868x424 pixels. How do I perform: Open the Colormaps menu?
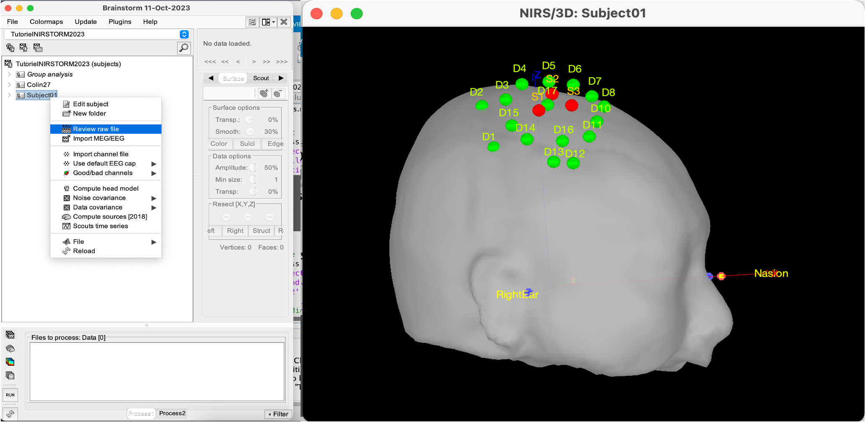coord(47,22)
